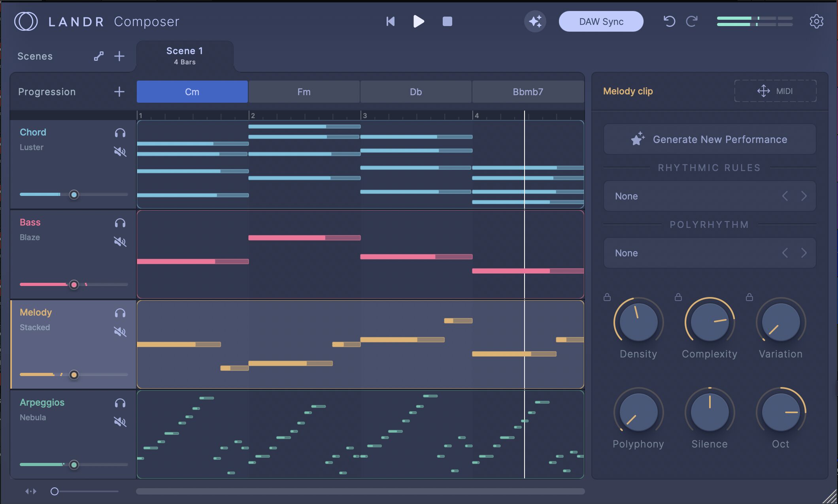Click the scenes link icon
Screen dimensions: 838x504
[x=99, y=56]
